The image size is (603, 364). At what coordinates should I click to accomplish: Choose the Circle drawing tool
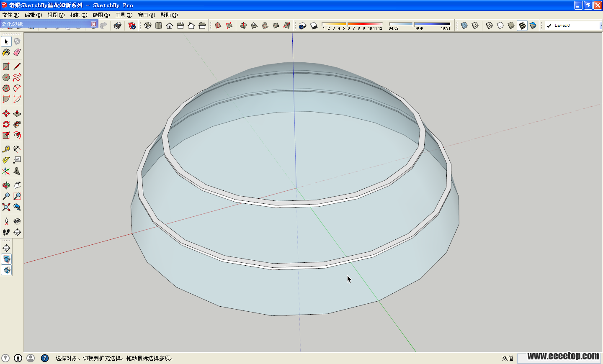click(6, 77)
